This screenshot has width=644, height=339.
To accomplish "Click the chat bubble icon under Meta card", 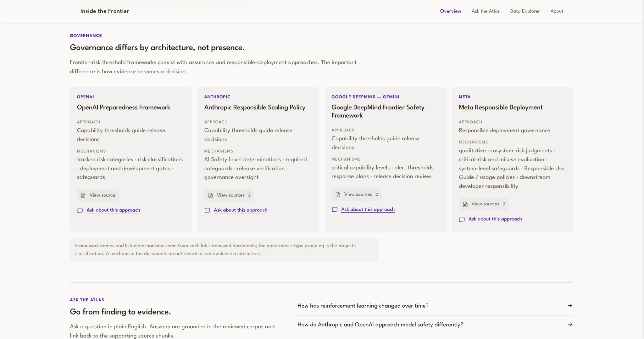I will pos(462,219).
